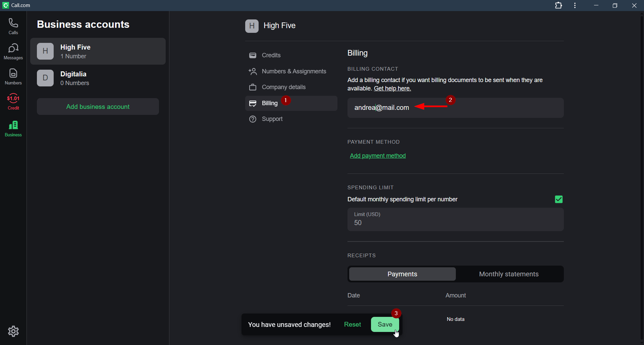Viewport: 644px width, 345px height.
Task: Switch to the Monthly statements tab
Action: pyautogui.click(x=508, y=274)
